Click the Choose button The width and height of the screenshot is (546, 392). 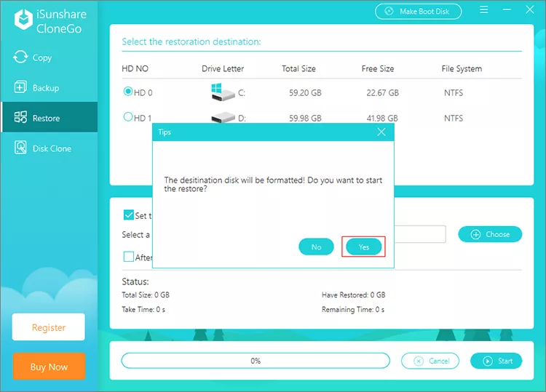click(490, 234)
